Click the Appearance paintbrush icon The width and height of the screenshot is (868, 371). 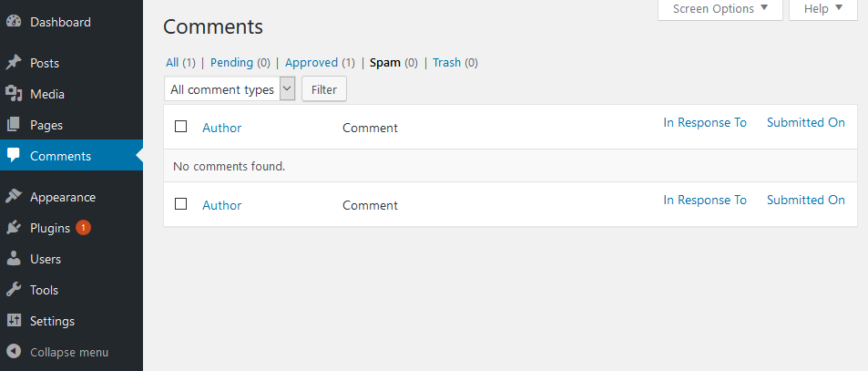tap(14, 197)
